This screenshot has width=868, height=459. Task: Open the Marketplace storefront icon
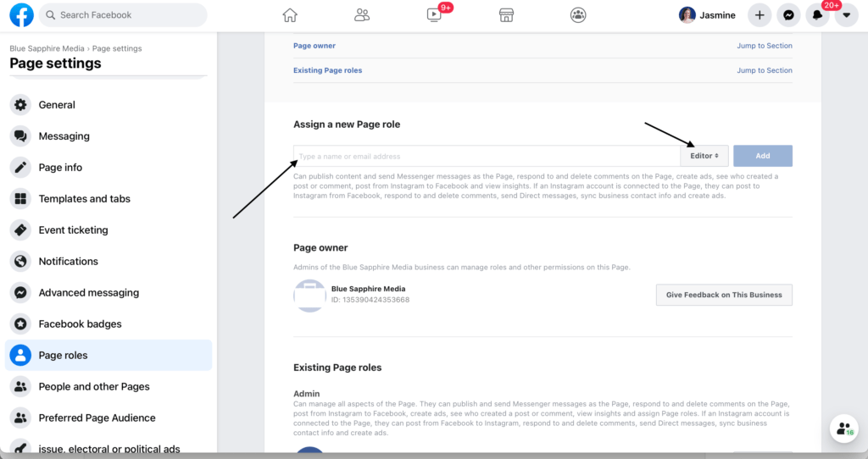[506, 15]
